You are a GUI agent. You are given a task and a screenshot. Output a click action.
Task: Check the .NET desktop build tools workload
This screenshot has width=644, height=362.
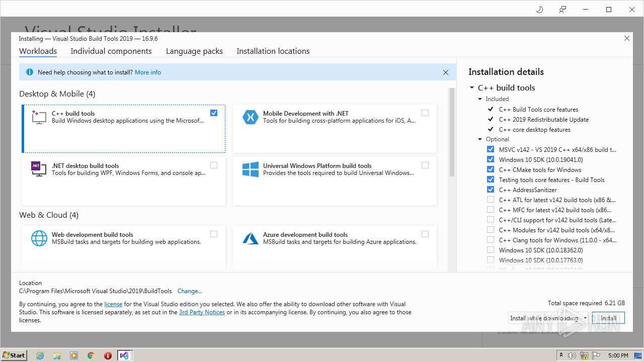point(214,165)
